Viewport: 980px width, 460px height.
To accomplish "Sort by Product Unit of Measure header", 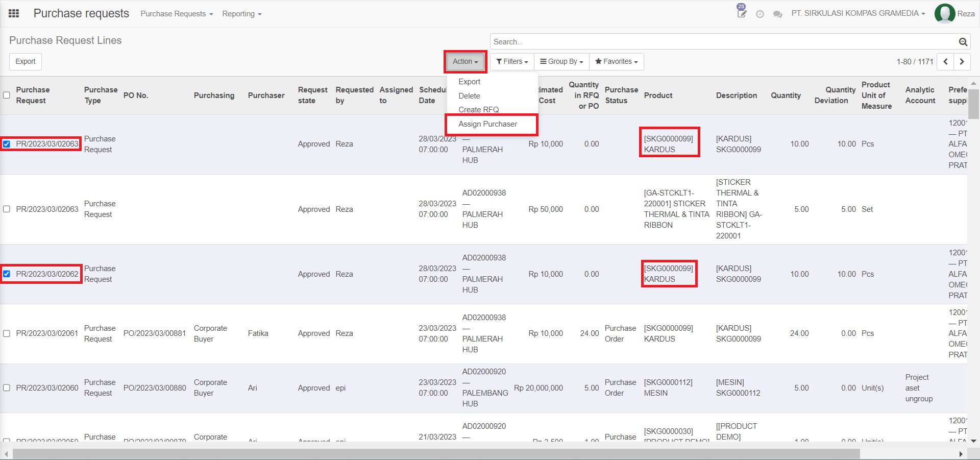I will point(876,95).
